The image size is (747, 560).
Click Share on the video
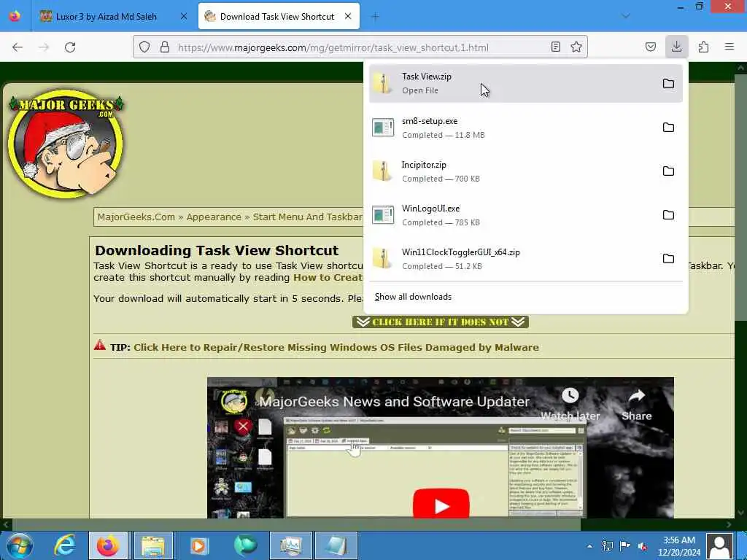pyautogui.click(x=636, y=405)
